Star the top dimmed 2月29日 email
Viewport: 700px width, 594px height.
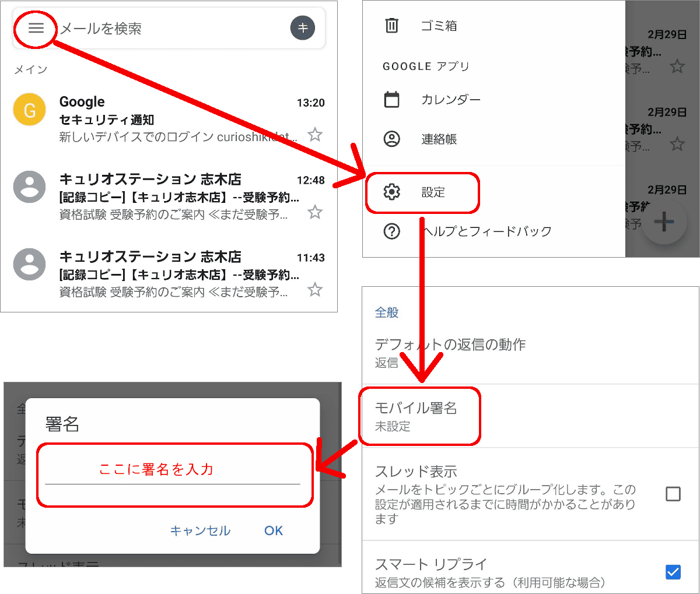coord(677,66)
